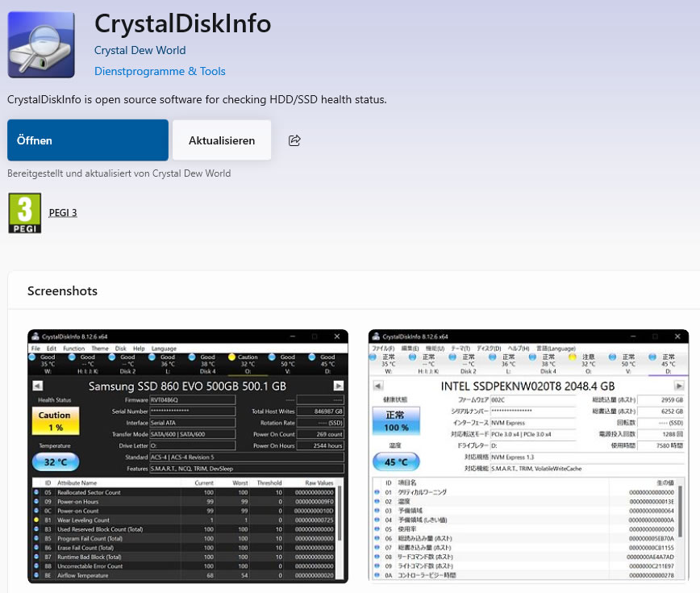Click the green PEGI 3 rating badge
This screenshot has width=700, height=593.
(24, 213)
